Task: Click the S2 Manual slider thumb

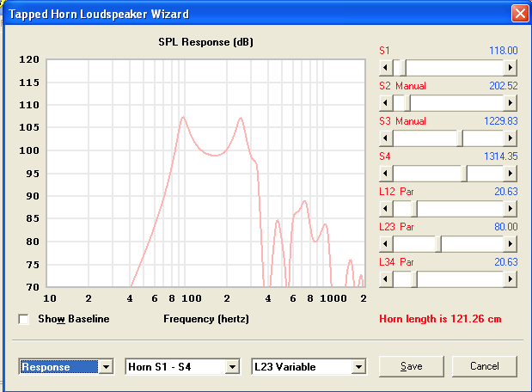Action: click(x=407, y=103)
